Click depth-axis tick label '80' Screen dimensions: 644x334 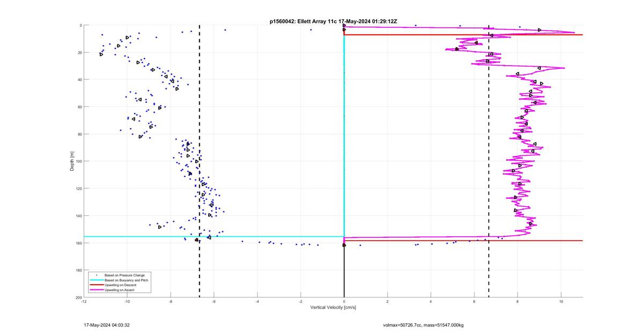pyautogui.click(x=79, y=134)
